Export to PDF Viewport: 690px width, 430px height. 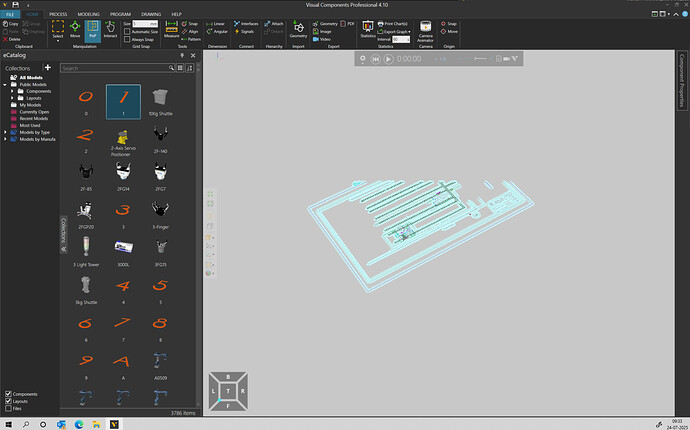click(x=347, y=24)
